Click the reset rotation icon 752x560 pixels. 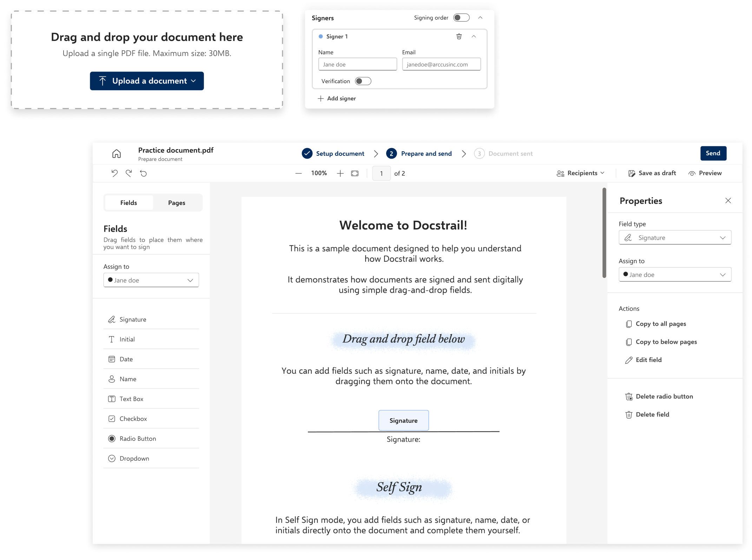143,173
